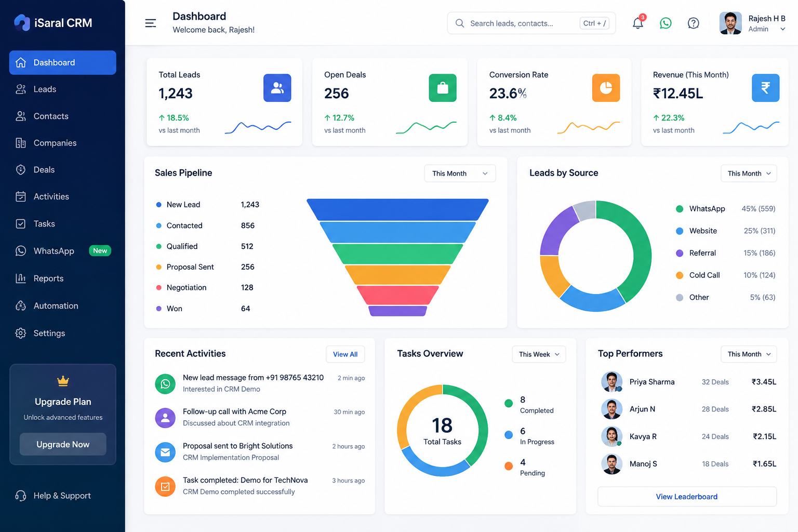Open Companies page from sidebar
798x532 pixels.
click(62, 143)
